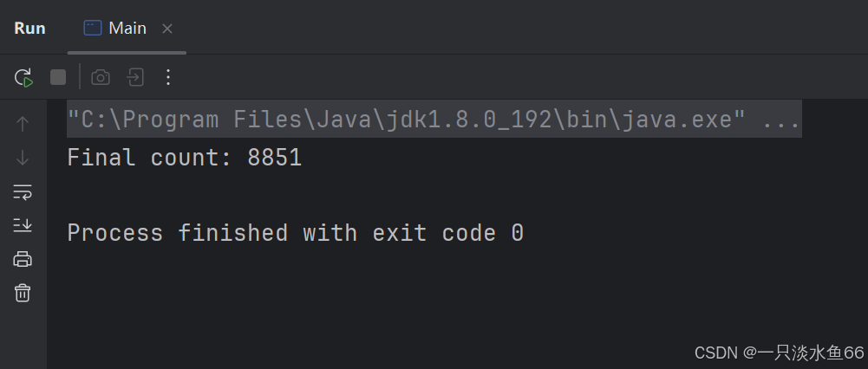This screenshot has height=369, width=868.
Task: Expand the folded java.exe command ellipsis
Action: [x=781, y=120]
